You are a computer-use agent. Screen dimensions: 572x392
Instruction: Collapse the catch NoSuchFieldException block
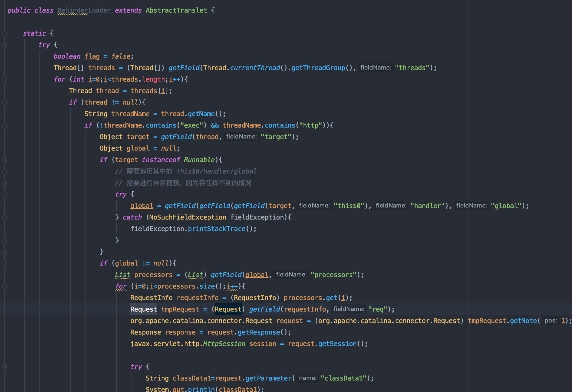pos(5,218)
